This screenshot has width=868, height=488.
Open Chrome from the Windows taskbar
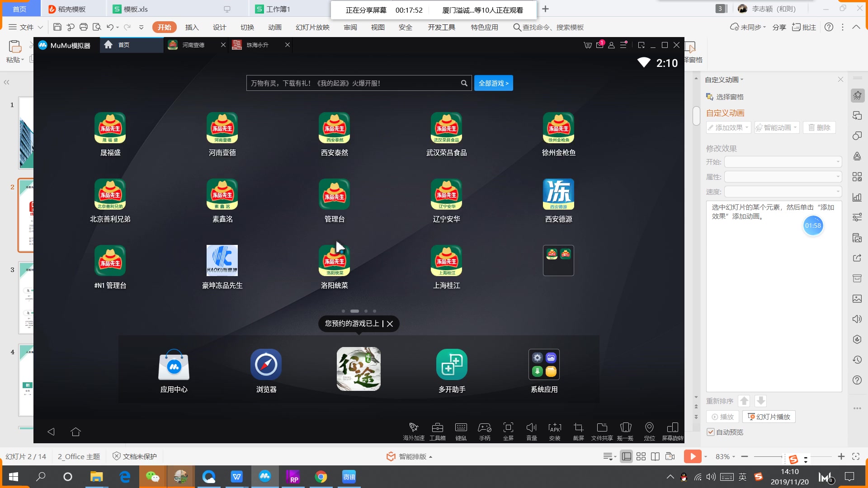[x=321, y=477]
